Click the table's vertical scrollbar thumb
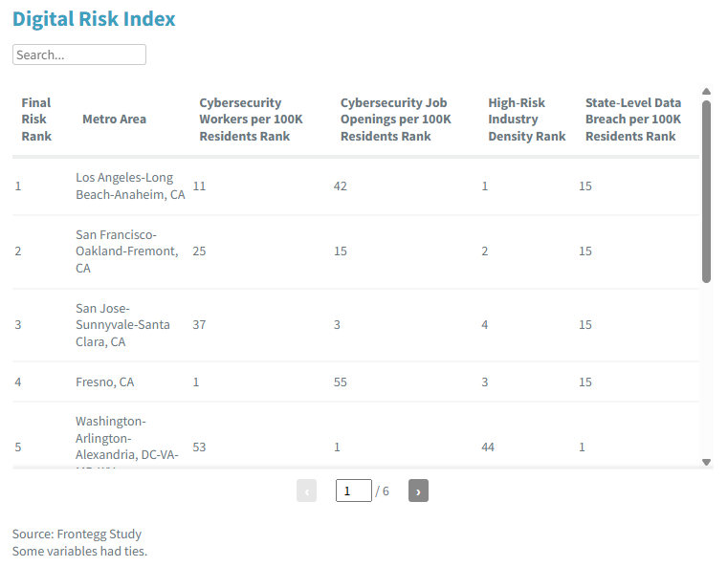728x567 pixels. (706, 191)
